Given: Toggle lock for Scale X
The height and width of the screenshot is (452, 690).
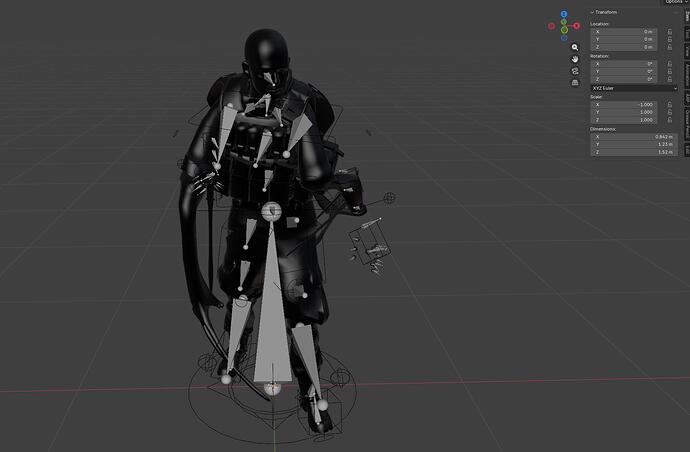Looking at the screenshot, I should click(669, 105).
